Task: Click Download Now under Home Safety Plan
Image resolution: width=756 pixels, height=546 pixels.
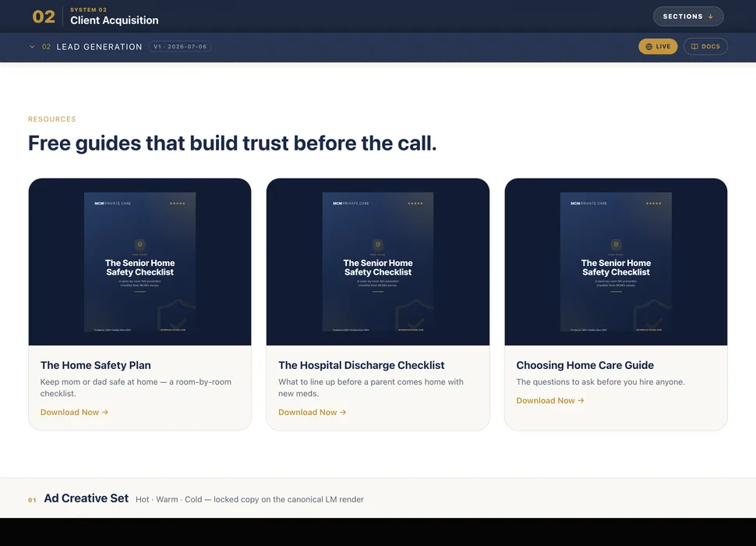Action: tap(74, 413)
